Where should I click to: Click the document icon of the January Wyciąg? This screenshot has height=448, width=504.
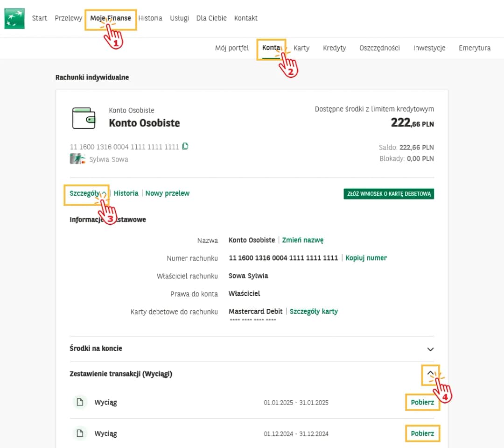(80, 402)
